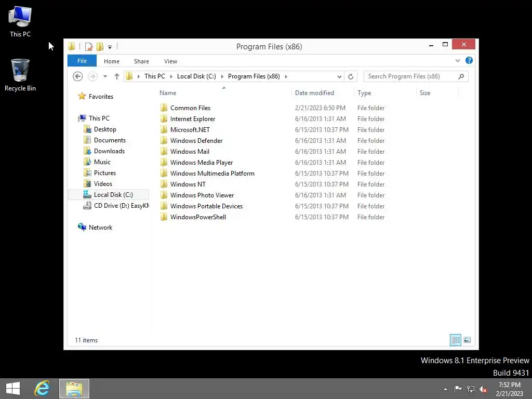Viewport: 532px width, 399px height.
Task: Click the Forward navigation arrow
Action: coord(92,76)
